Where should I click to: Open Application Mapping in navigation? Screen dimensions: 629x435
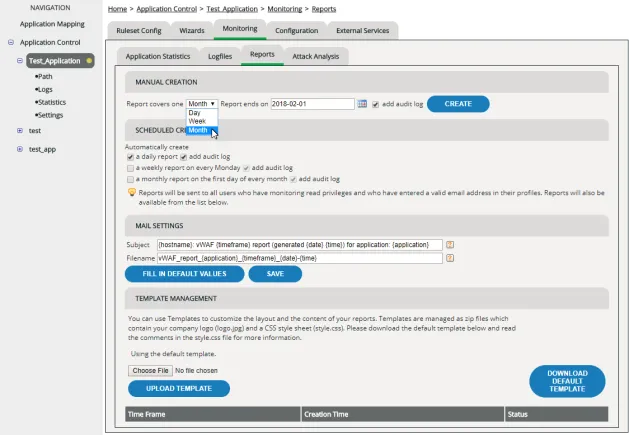click(52, 24)
